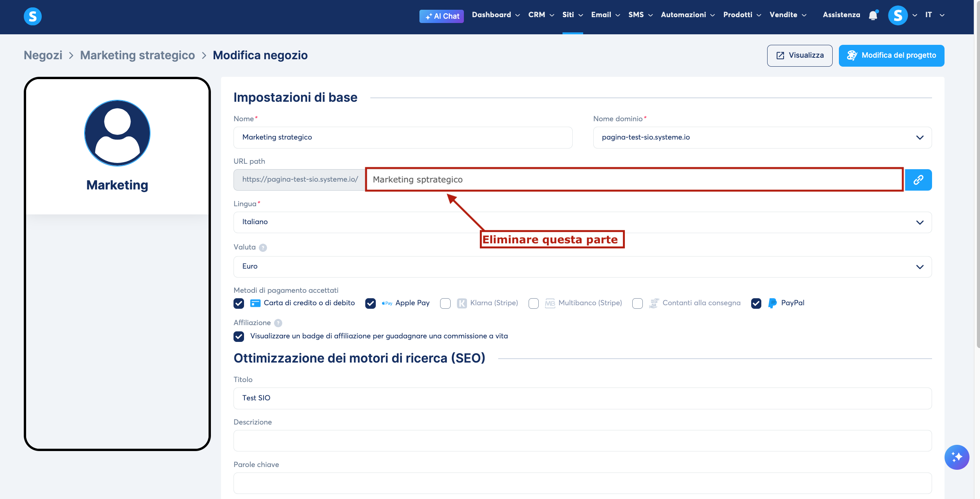Open the CRM menu
Screen dimensions: 980x499
pos(541,15)
